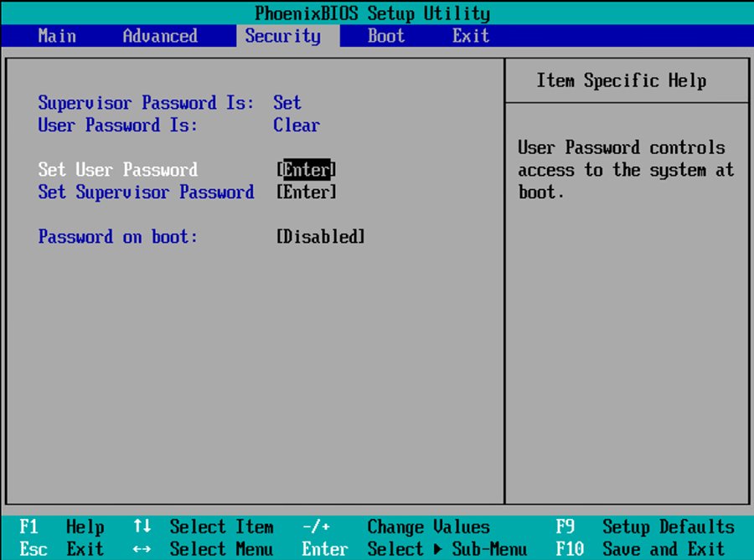
Task: Open the Exit menu
Action: pos(469,36)
